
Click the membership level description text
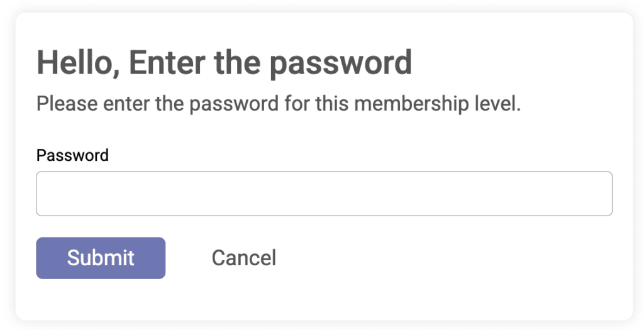click(x=279, y=104)
